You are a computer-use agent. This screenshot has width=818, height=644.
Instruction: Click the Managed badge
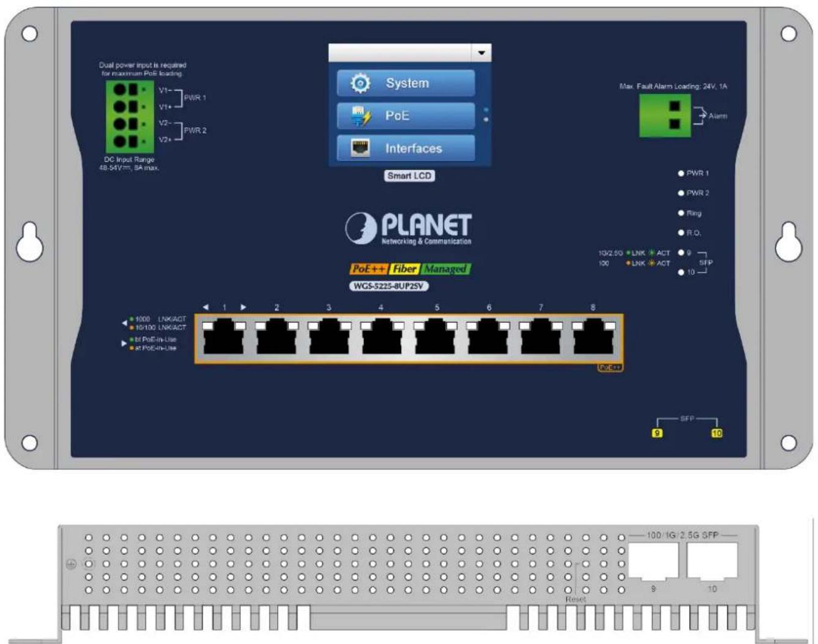[445, 268]
